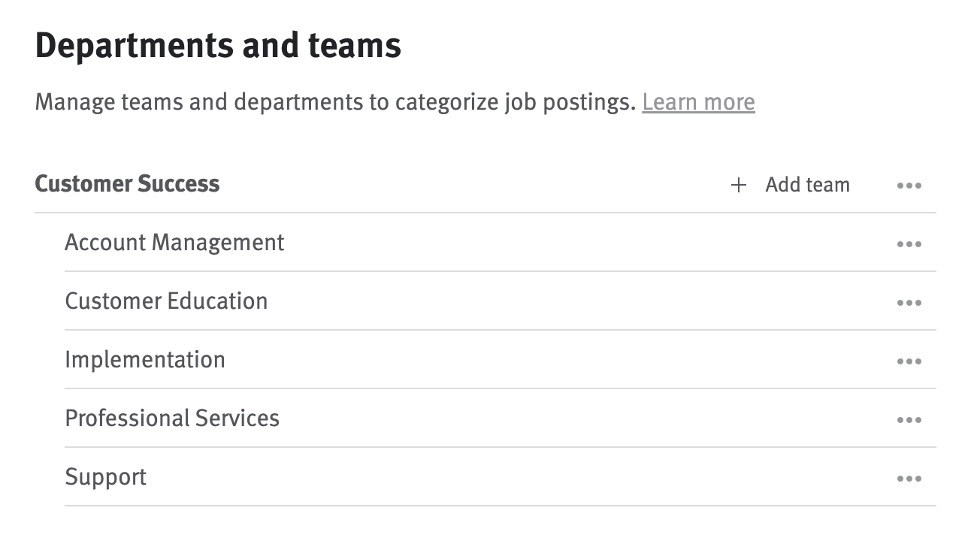Open the Account Management team ellipsis menu
The width and height of the screenshot is (980, 538).
(909, 244)
